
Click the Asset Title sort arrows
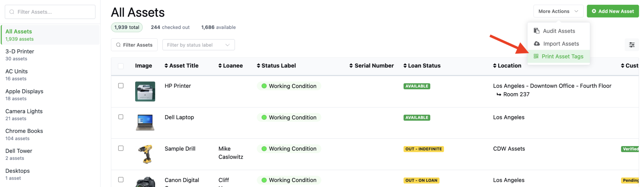point(166,66)
